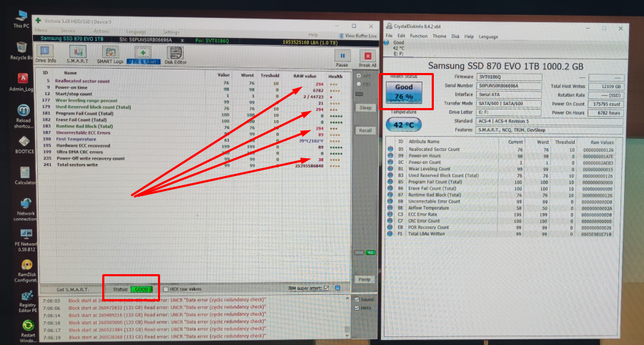Open This PC desktop icon
Viewport: 644px width, 345px height.
point(21,19)
